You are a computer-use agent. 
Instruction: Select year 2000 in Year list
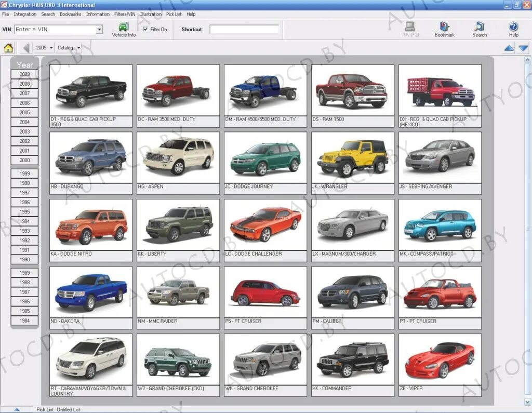24,160
